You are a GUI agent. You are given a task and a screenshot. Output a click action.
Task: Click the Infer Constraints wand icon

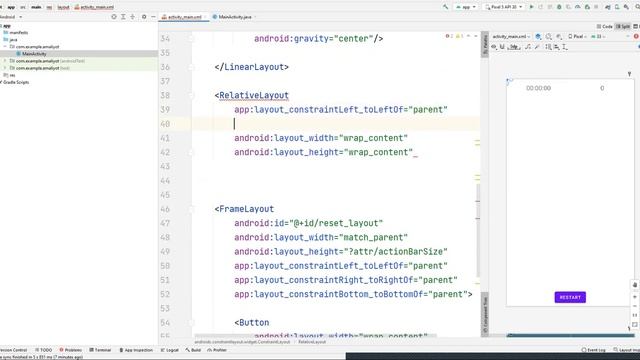537,47
